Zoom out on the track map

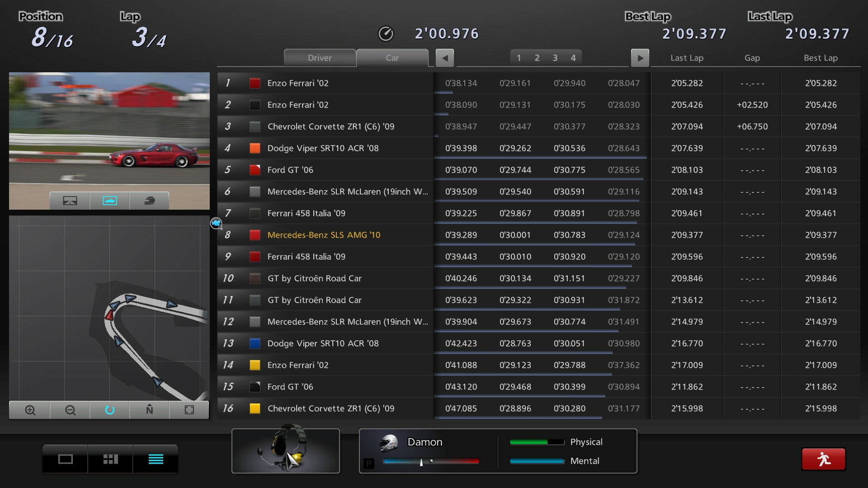[69, 410]
